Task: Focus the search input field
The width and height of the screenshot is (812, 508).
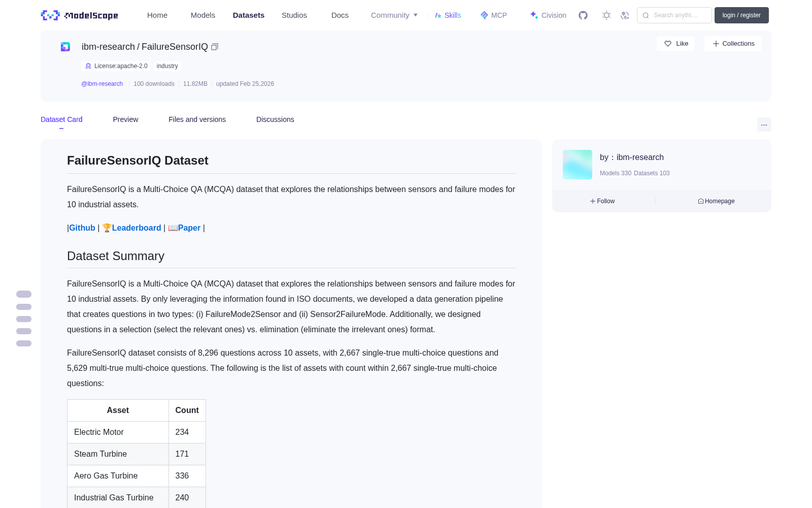Action: pos(674,15)
